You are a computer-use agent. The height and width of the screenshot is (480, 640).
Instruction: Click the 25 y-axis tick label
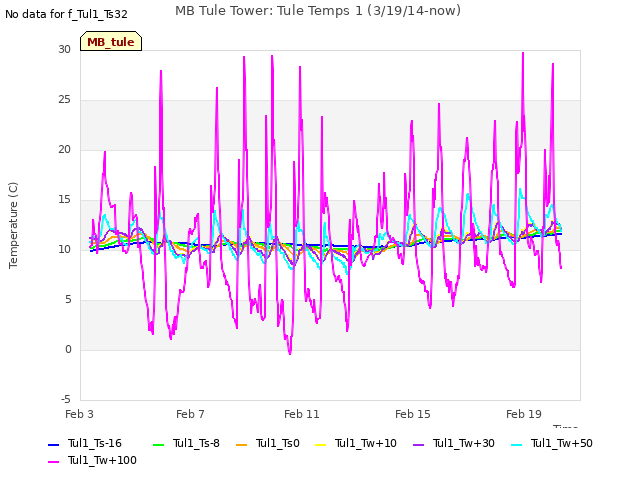click(64, 100)
